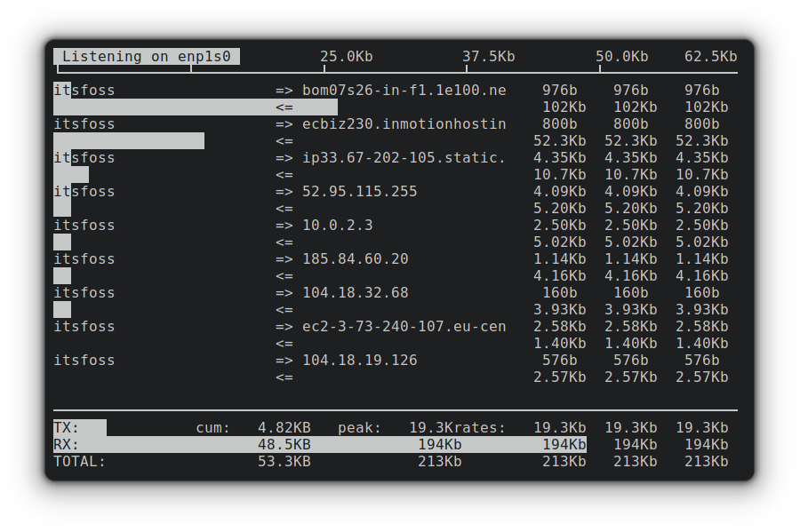The width and height of the screenshot is (800, 532).
Task: Click the cumulative RX value 48.5KB
Action: pyautogui.click(x=284, y=445)
